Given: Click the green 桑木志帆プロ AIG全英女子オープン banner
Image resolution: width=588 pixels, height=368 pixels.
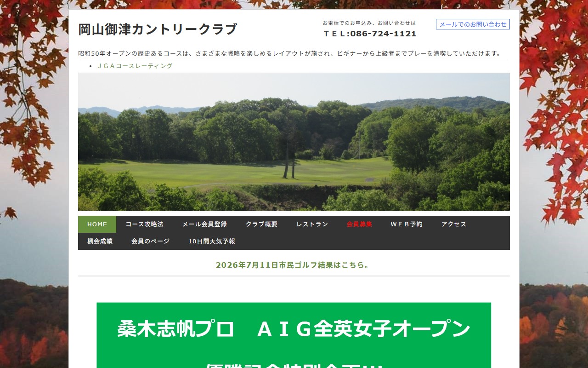Looking at the screenshot, I should 294,335.
